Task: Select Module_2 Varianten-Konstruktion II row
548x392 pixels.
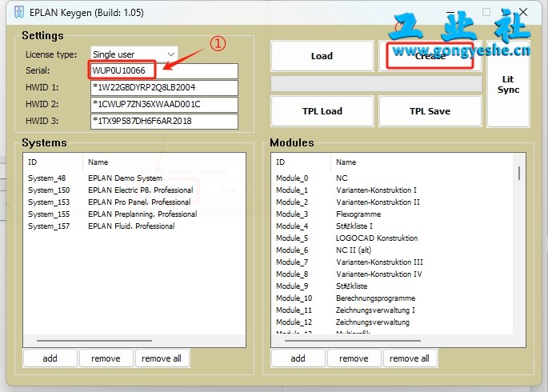Action: [x=392, y=202]
